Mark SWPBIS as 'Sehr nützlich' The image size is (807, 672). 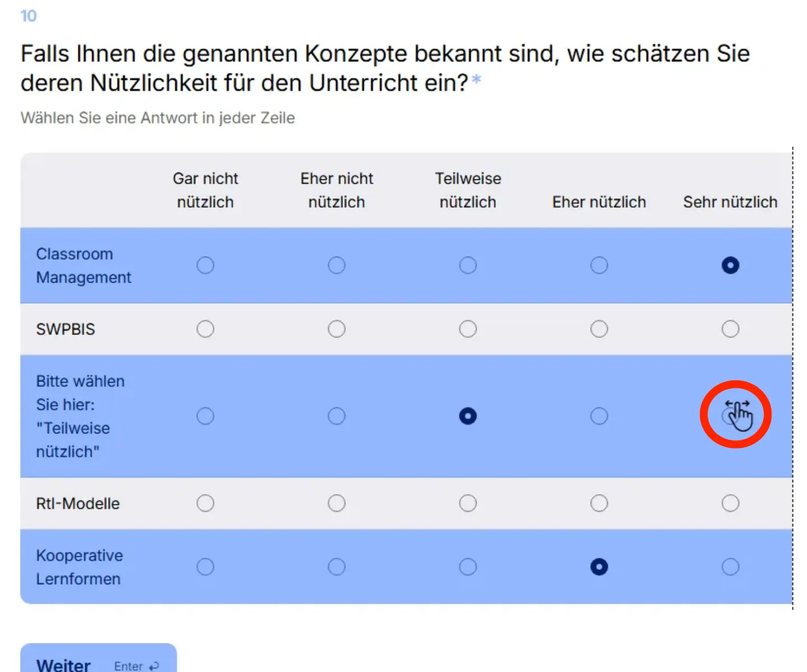(730, 329)
